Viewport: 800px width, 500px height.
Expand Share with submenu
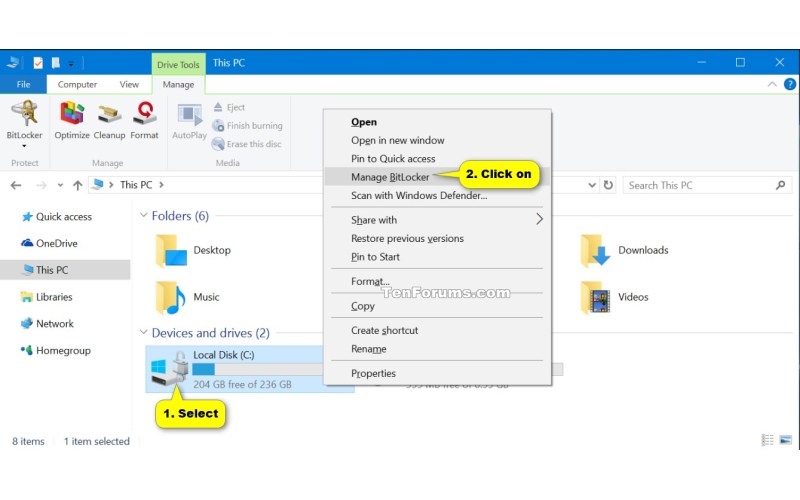[437, 220]
